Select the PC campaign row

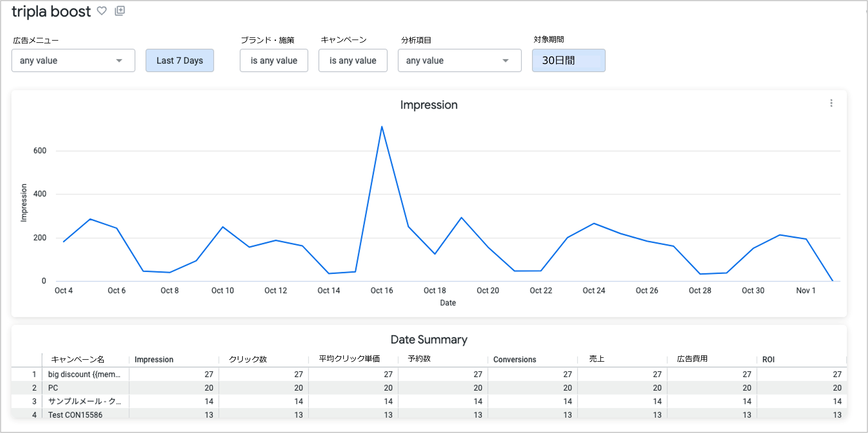[x=53, y=388]
